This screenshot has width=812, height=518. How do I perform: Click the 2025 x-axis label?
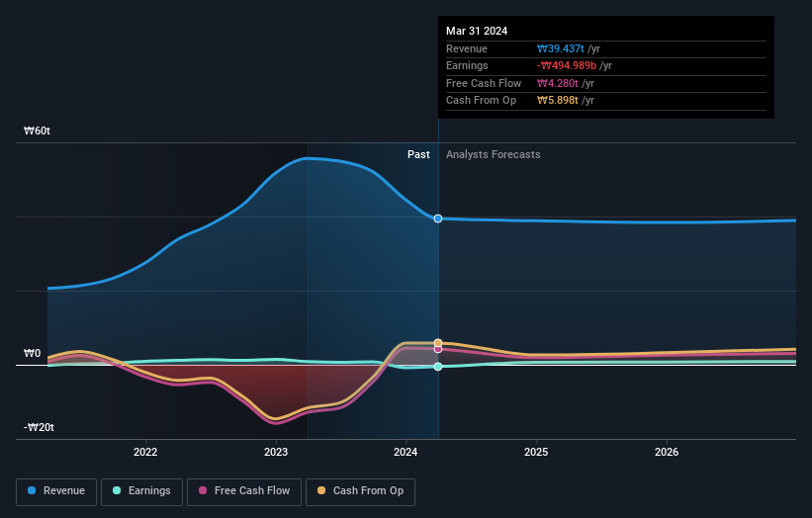(x=536, y=452)
